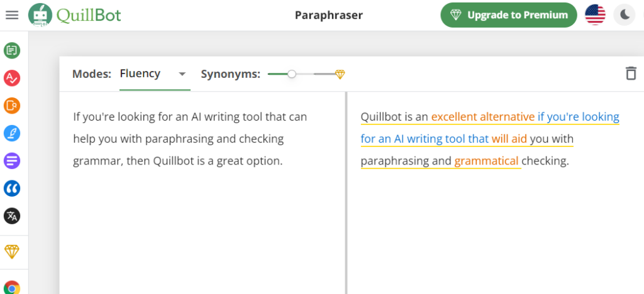Open the Citation Generator quote icon
Viewport: 644px width, 294px height.
12,188
